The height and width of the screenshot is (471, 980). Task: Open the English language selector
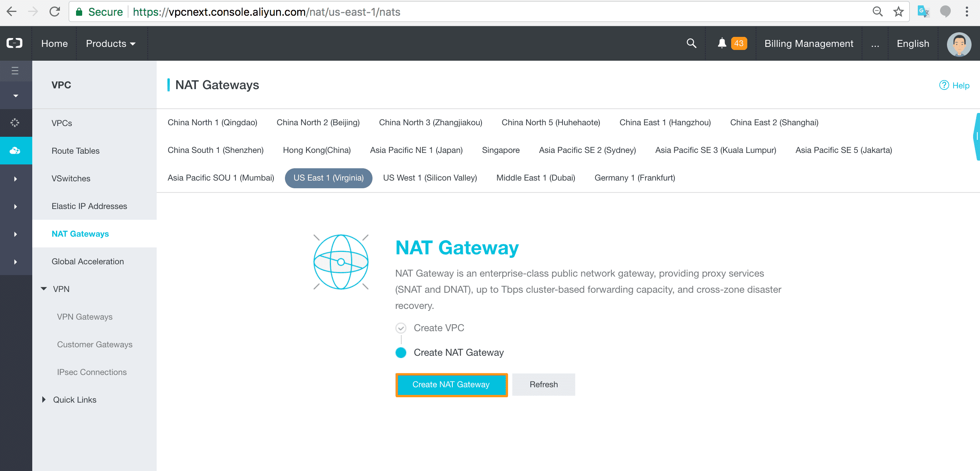(x=913, y=43)
